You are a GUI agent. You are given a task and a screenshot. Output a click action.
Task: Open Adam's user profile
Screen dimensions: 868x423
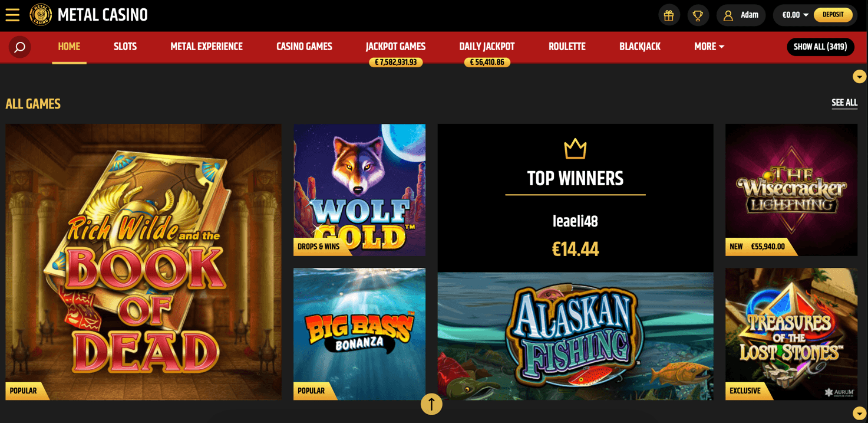[x=741, y=15]
